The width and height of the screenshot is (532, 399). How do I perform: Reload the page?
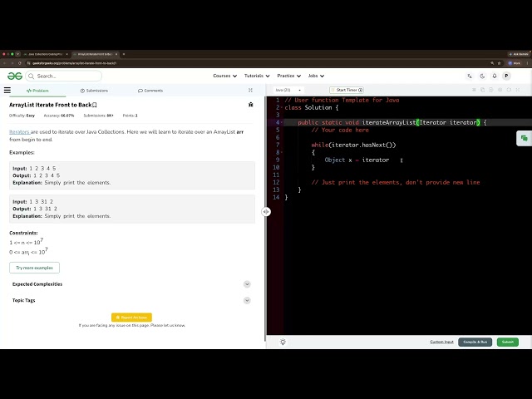20,63
